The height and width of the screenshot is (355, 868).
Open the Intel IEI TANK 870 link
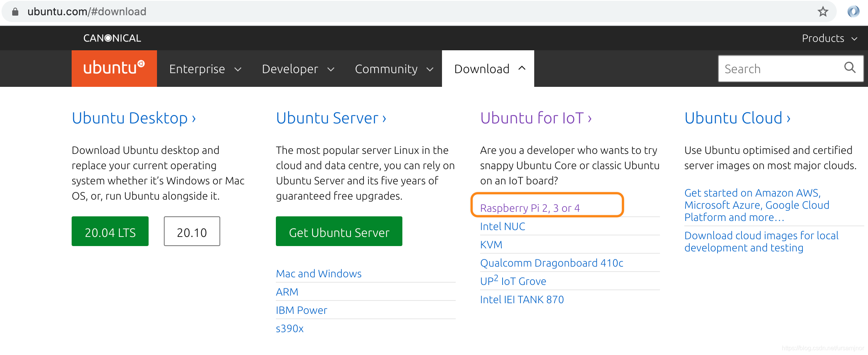tap(522, 299)
